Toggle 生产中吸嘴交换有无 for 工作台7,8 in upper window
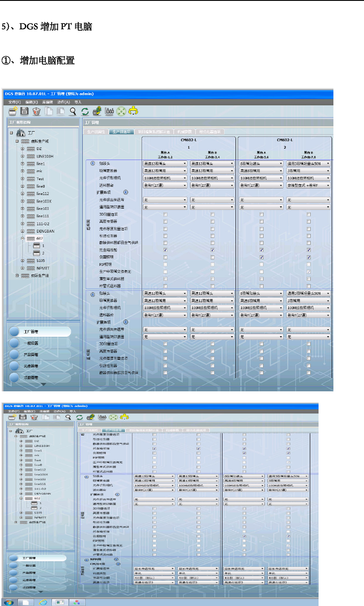Image resolution: width=364 pixels, height=606 pixels. 309,272
